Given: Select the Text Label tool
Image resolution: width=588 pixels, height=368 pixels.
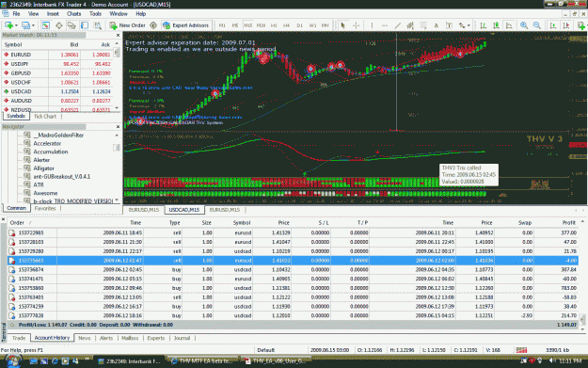Looking at the screenshot, I should tap(449, 25).
